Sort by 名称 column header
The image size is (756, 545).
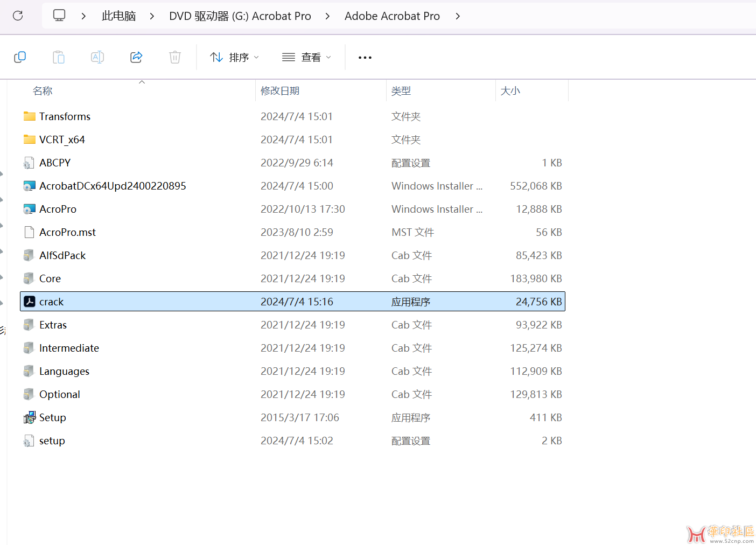tap(43, 90)
